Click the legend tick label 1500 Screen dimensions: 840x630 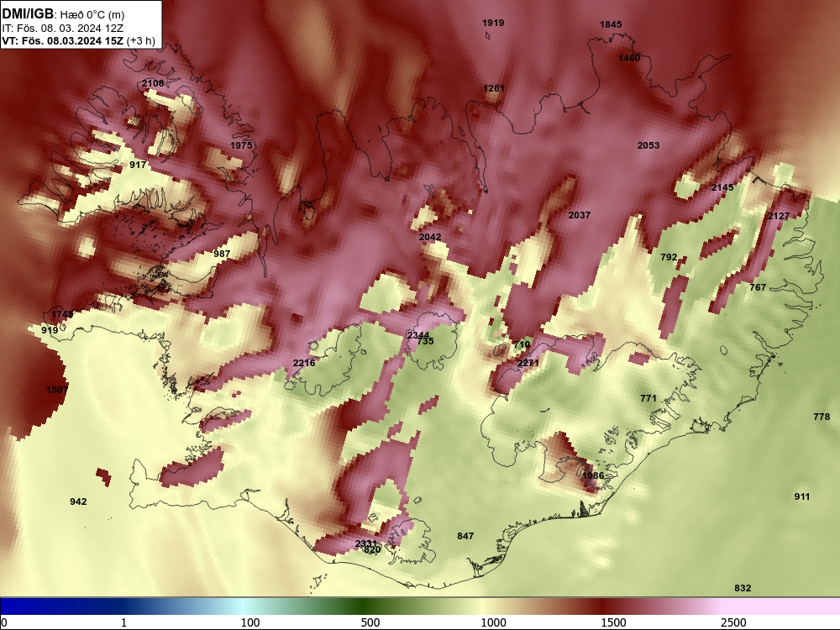point(613,622)
